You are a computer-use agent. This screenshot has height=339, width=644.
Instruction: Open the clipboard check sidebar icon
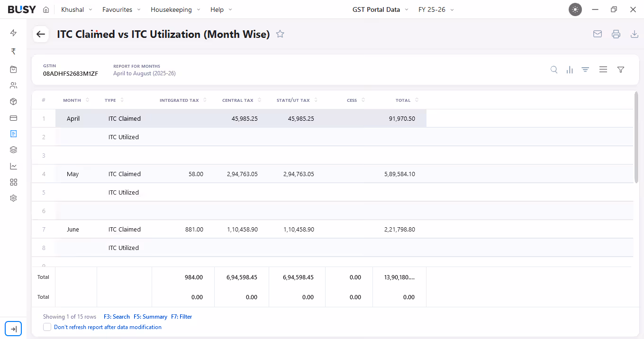(13, 70)
